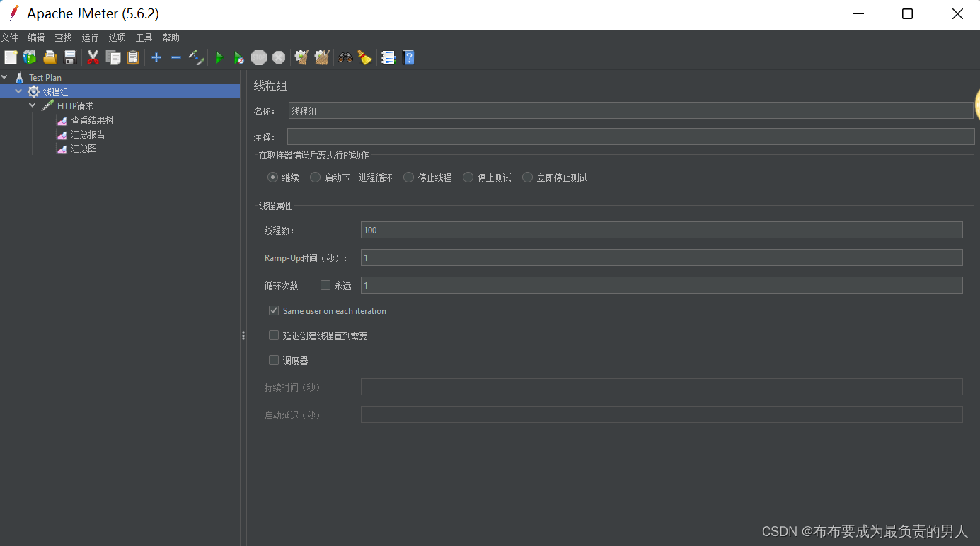Screen dimensions: 980x546
Task: Select 汇总报告 in the tree
Action: (88, 134)
